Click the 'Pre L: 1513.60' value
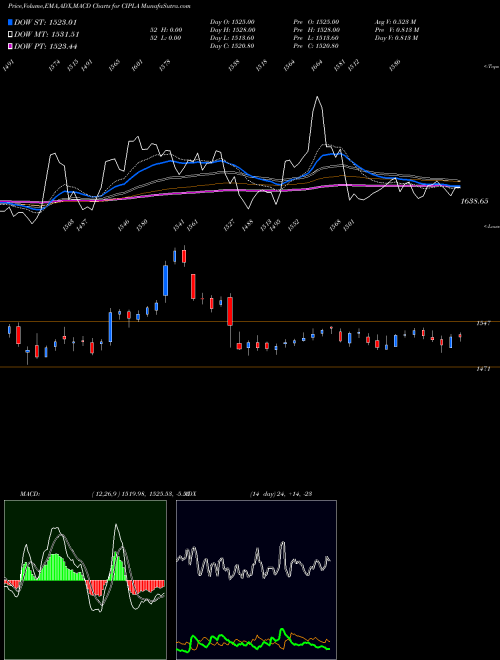Screen dimensions: 500x660 [316, 38]
